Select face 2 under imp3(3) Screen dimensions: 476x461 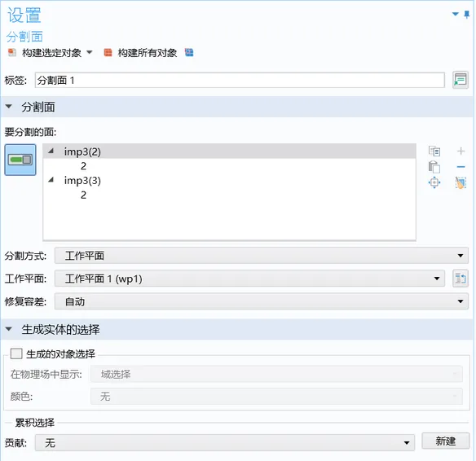click(x=83, y=195)
